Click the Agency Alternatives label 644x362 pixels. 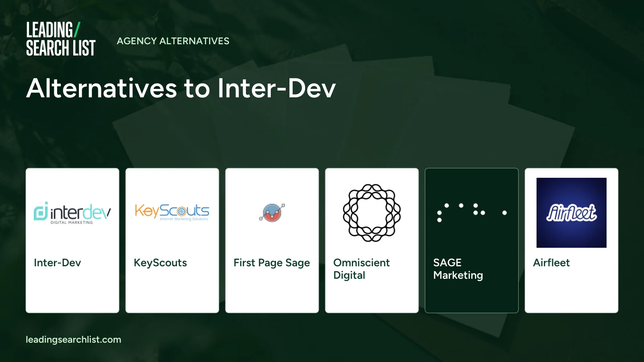[x=173, y=41]
